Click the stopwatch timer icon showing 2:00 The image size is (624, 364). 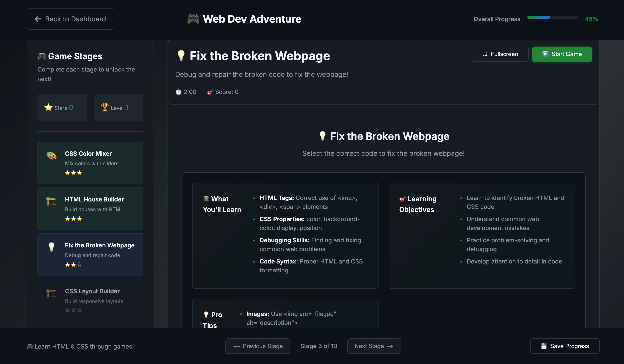point(179,92)
